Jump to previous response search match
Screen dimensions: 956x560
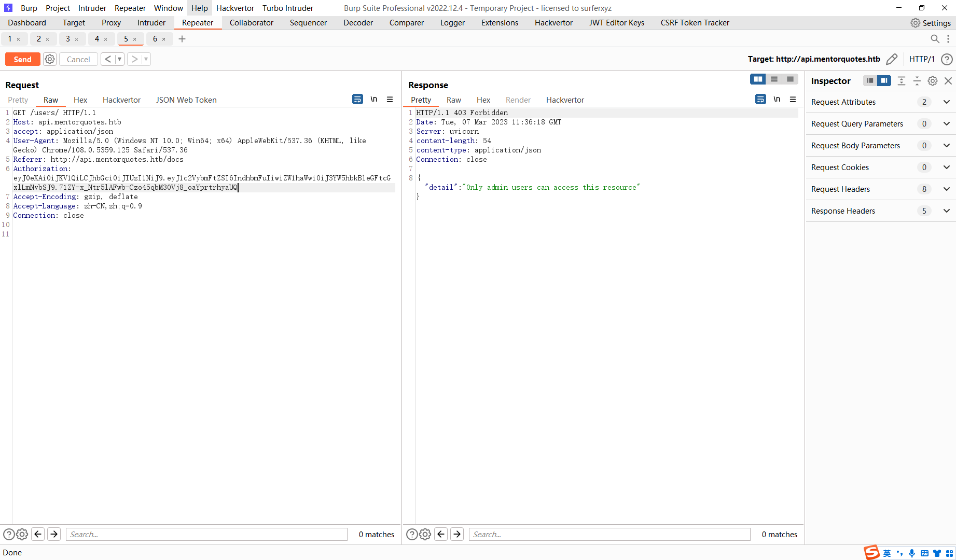[x=441, y=534]
